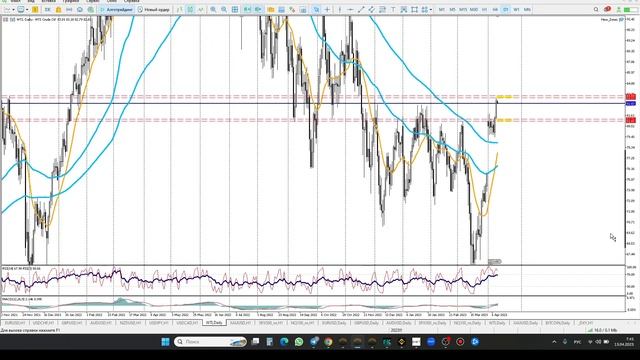Viewport: 640px width, 360px height.
Task: Click the MACD indicator subwindow label
Action: 21,299
